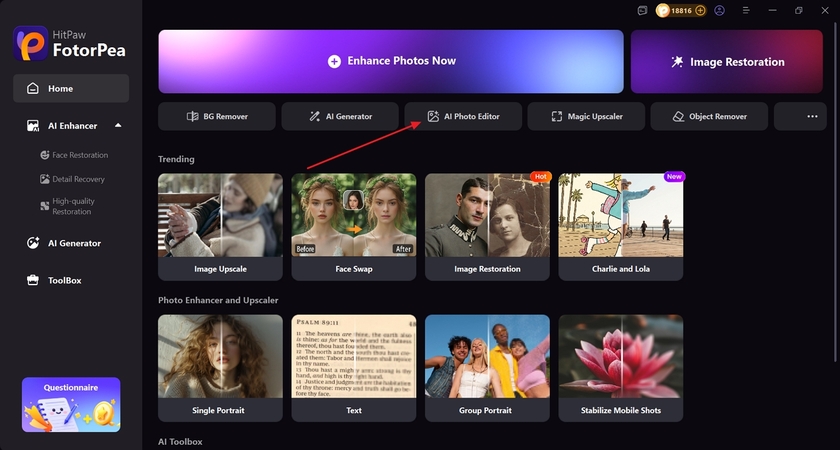
Task: Select the Face Swap thumbnail
Action: (353, 226)
